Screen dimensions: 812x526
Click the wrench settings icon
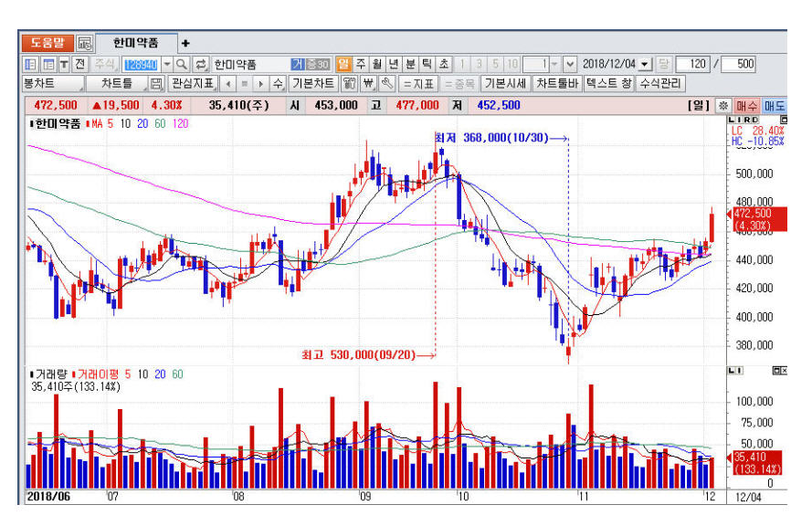pyautogui.click(x=387, y=84)
